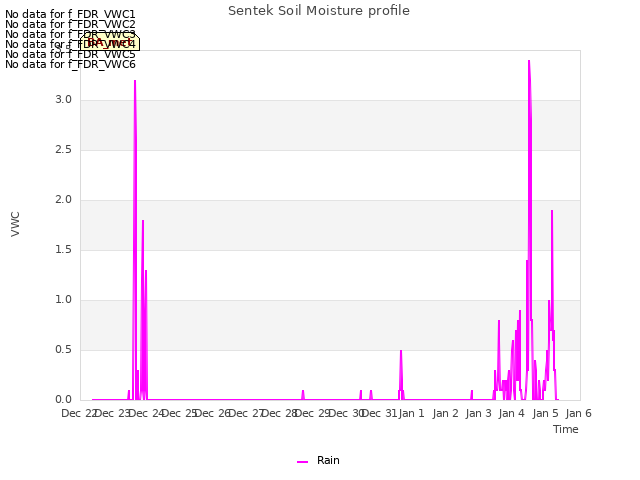Click the y-axis tick label 1.0
Viewport: 640px width, 480px height.
[64, 300]
